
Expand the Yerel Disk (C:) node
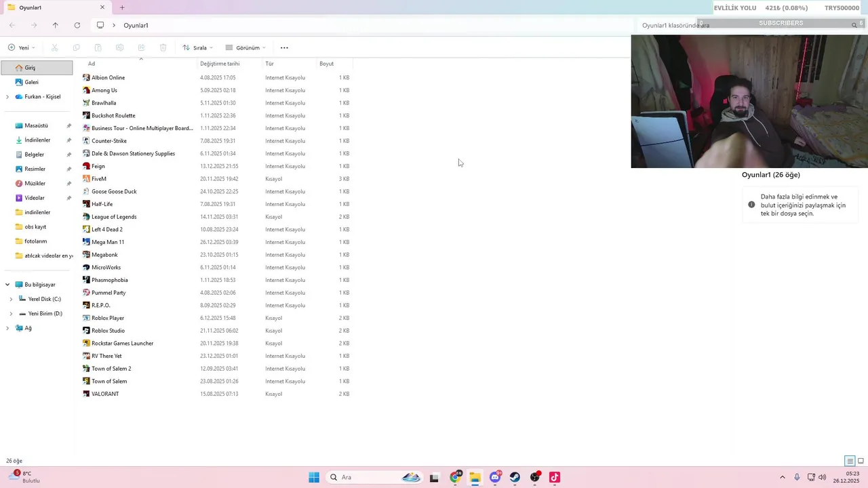click(11, 299)
